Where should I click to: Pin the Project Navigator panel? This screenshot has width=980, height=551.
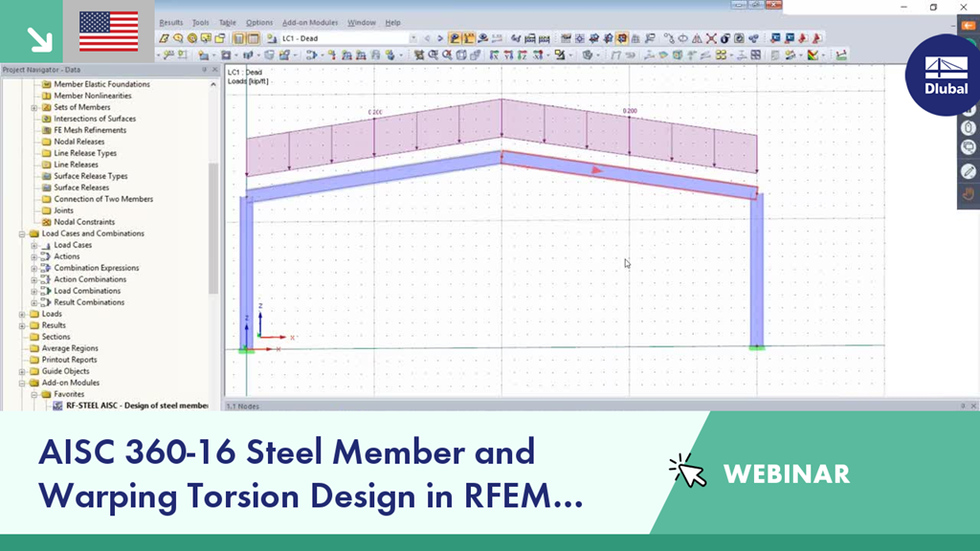point(205,70)
